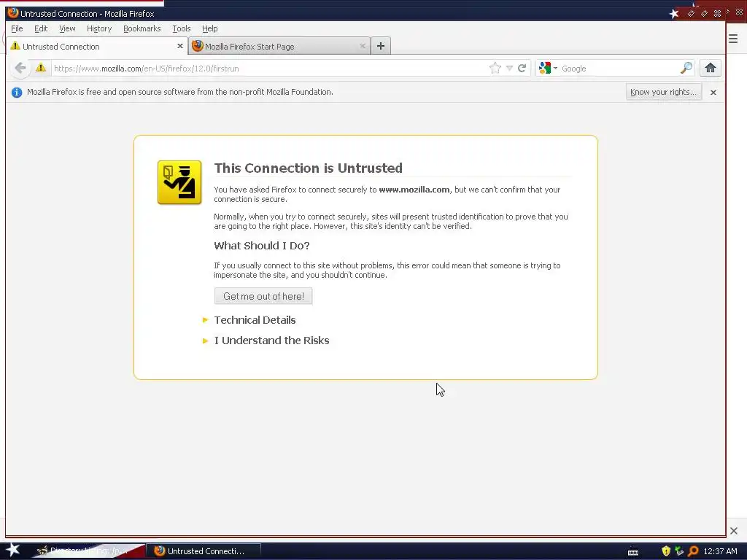
Task: Reload the page with the refresh icon
Action: click(522, 68)
